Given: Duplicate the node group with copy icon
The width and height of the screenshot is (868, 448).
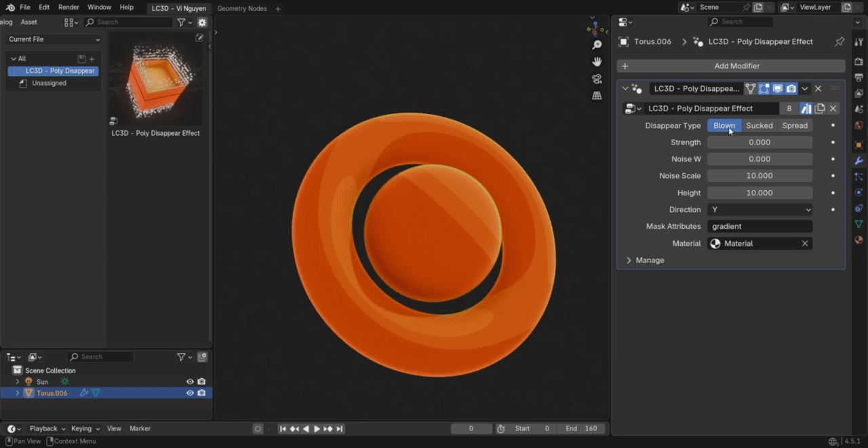Looking at the screenshot, I should pos(820,109).
